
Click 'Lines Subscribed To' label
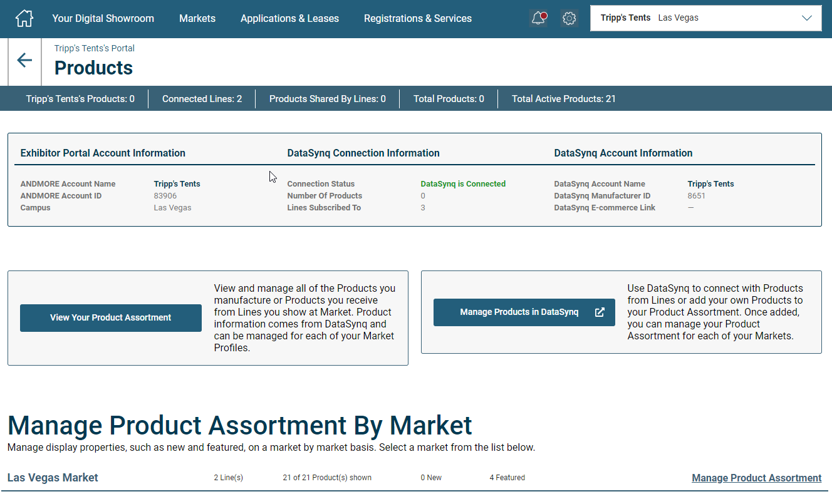[324, 208]
